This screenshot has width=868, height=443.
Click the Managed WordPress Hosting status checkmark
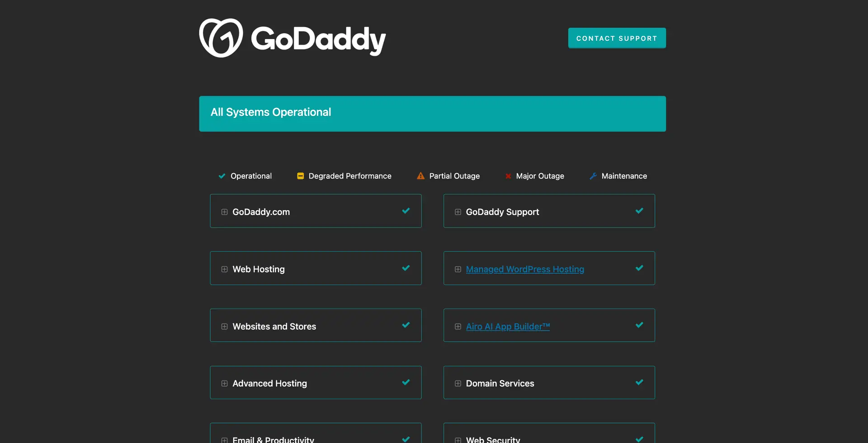639,268
